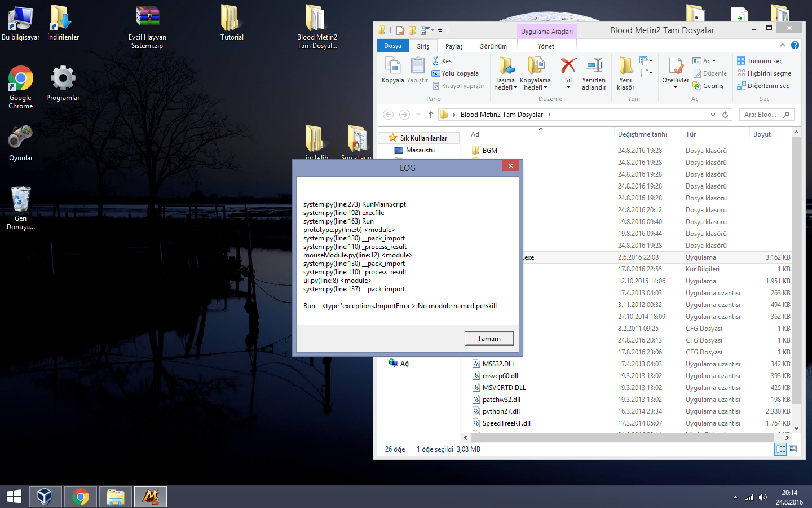Click the Yapıştır ribbon icon
Screen dimensions: 812x508
click(x=417, y=71)
